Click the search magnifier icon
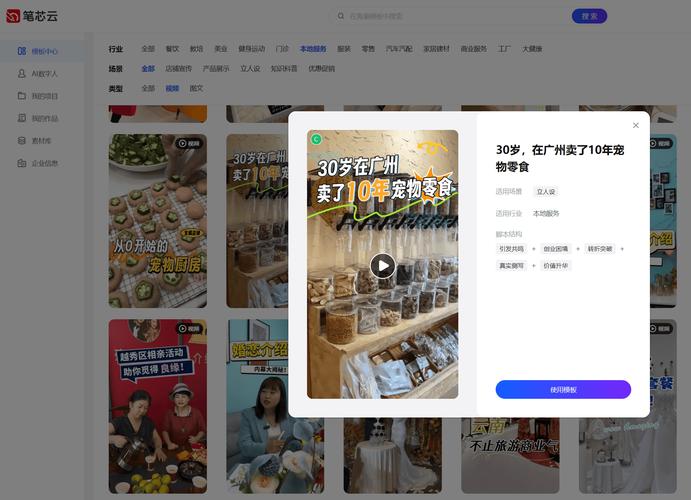This screenshot has height=500, width=691. [341, 16]
